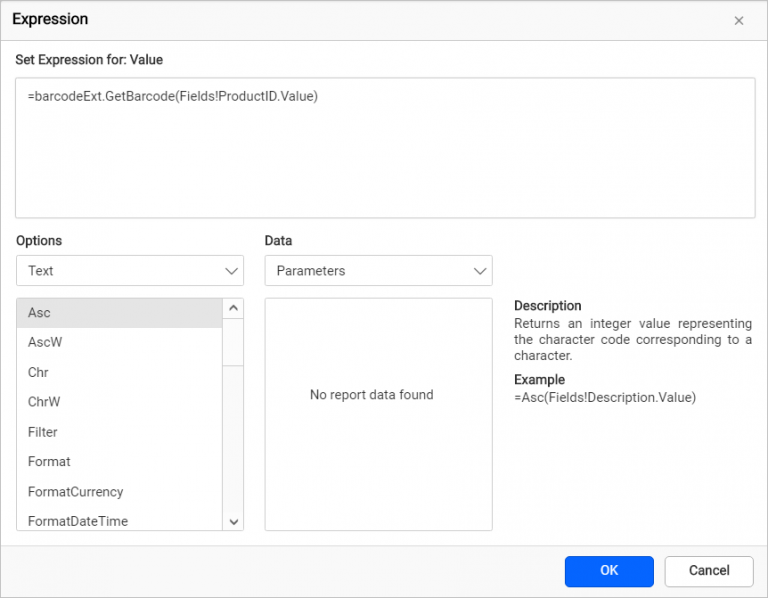Select the FormatDateTime function

pos(120,520)
